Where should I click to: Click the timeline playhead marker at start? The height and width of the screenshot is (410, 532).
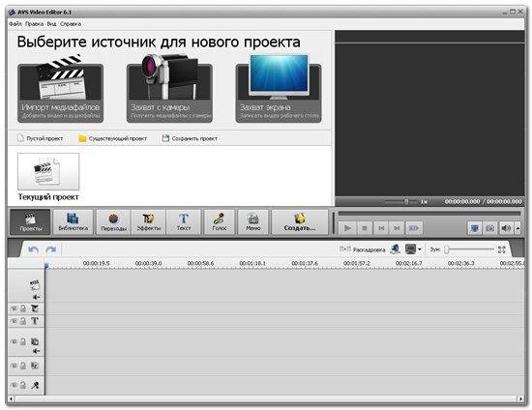click(46, 266)
